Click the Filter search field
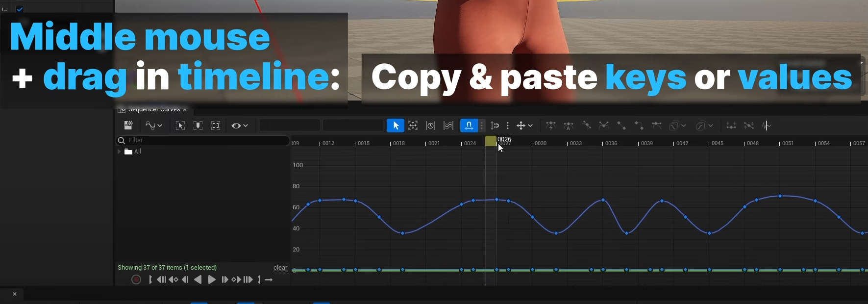 [202, 140]
